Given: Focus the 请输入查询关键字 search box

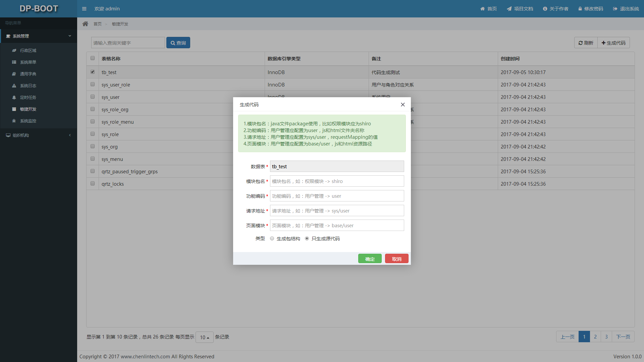Looking at the screenshot, I should point(128,43).
